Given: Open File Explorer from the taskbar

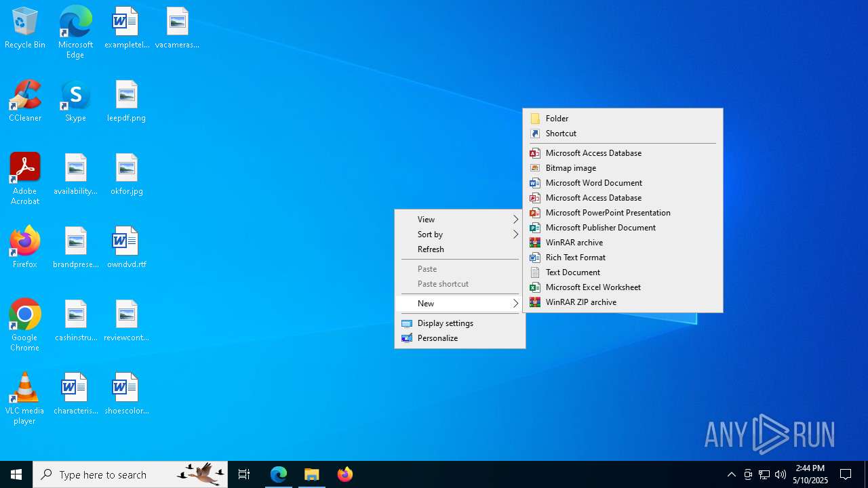Looking at the screenshot, I should tap(312, 474).
